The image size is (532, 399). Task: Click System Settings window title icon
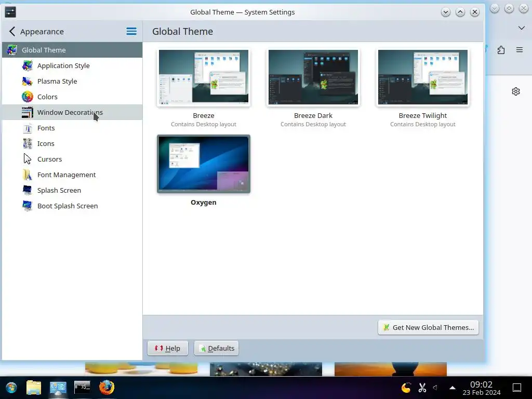click(10, 12)
